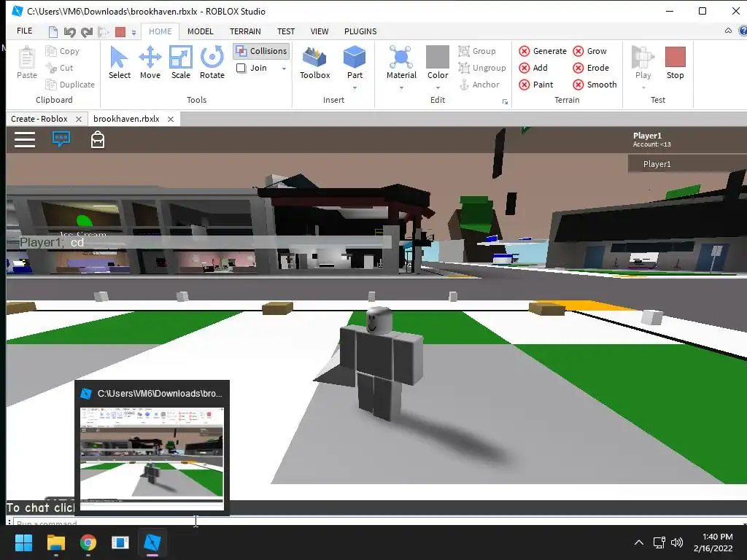Open File Explorer from the taskbar
747x560 pixels.
[55, 542]
